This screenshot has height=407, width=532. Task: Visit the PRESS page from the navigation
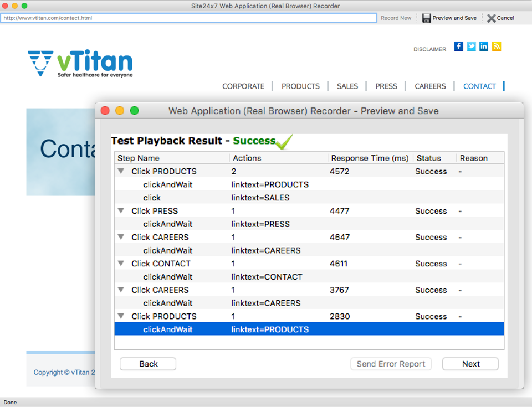[386, 86]
